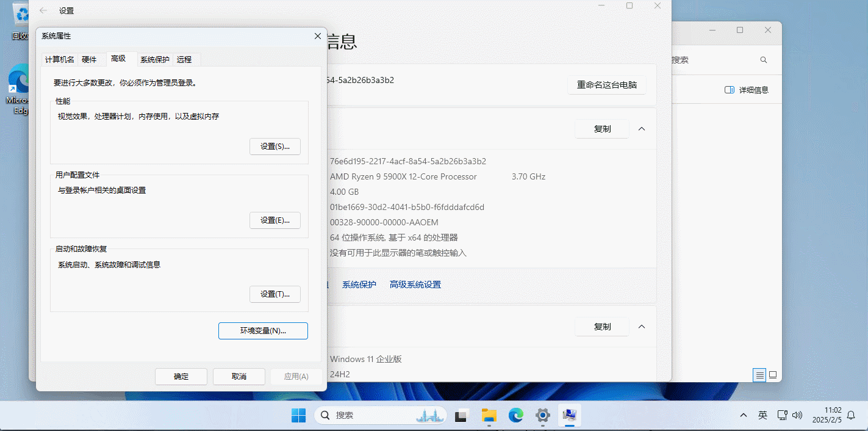Switch to details list view in Explorer
The image size is (868, 431).
coord(759,375)
